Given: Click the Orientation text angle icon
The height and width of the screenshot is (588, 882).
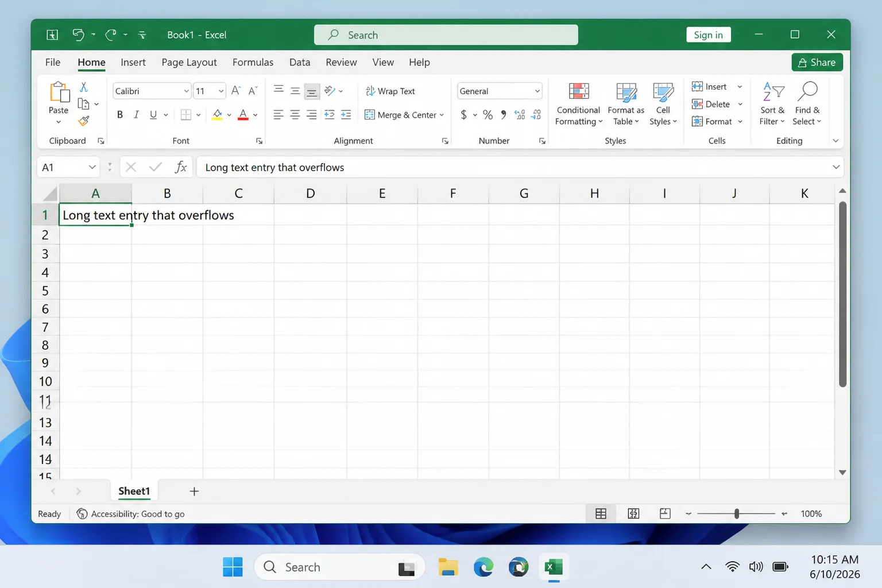Looking at the screenshot, I should pos(330,91).
